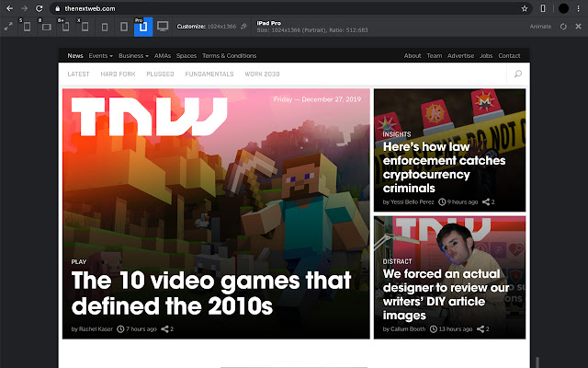588x368 pixels.
Task: Close the device toolbar with the X
Action: pyautogui.click(x=578, y=27)
